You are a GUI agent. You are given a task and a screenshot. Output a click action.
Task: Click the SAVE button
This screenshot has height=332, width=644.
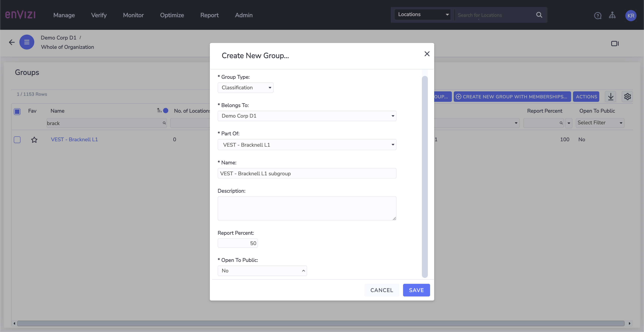(x=416, y=290)
